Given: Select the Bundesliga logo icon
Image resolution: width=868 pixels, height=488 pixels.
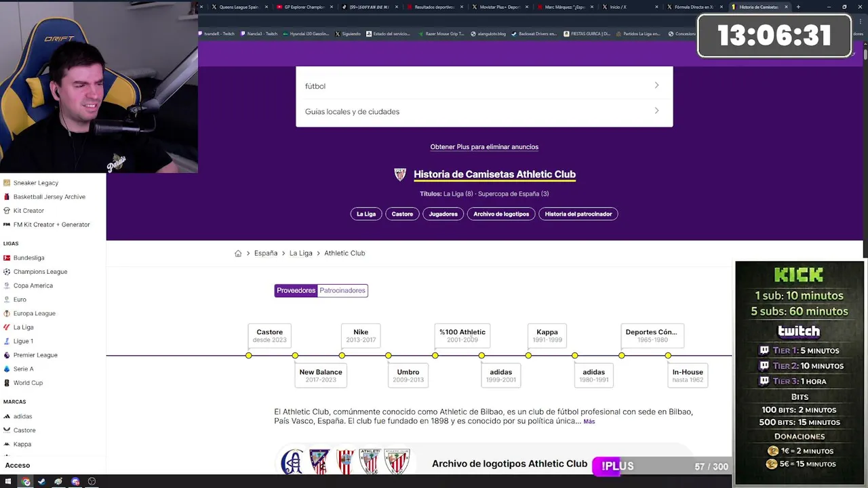Looking at the screenshot, I should pos(7,258).
